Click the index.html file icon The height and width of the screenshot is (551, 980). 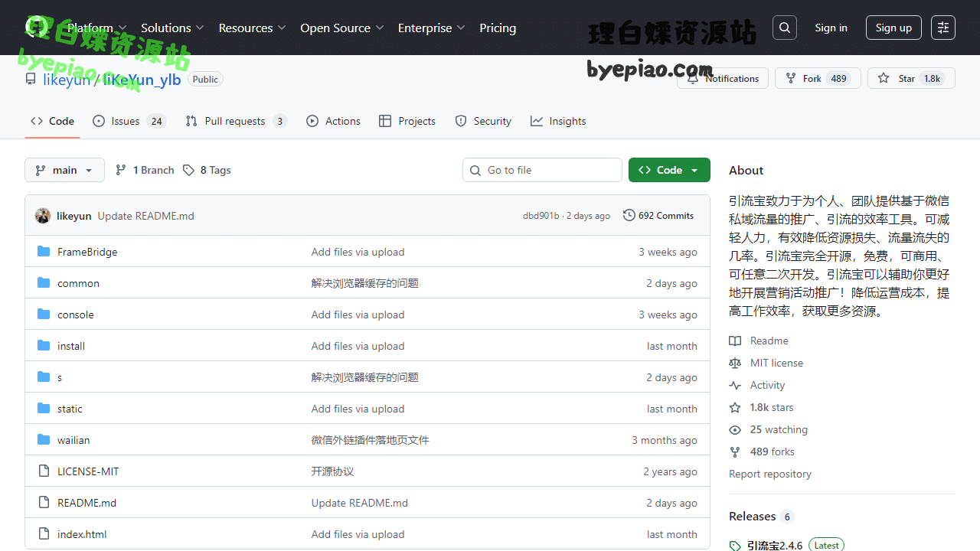click(x=44, y=534)
